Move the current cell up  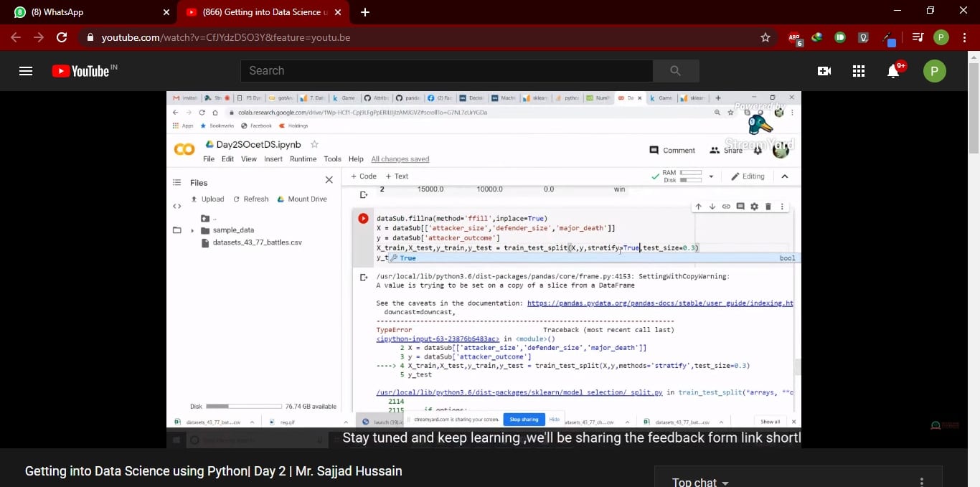coord(697,206)
